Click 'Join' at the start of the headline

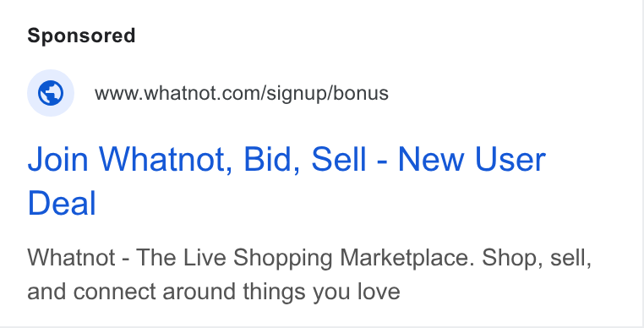point(57,159)
